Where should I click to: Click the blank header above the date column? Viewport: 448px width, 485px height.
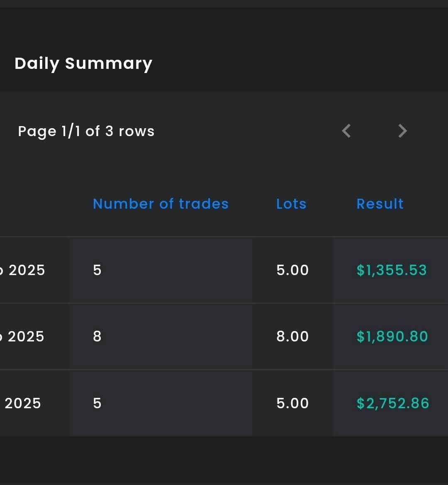click(x=33, y=204)
